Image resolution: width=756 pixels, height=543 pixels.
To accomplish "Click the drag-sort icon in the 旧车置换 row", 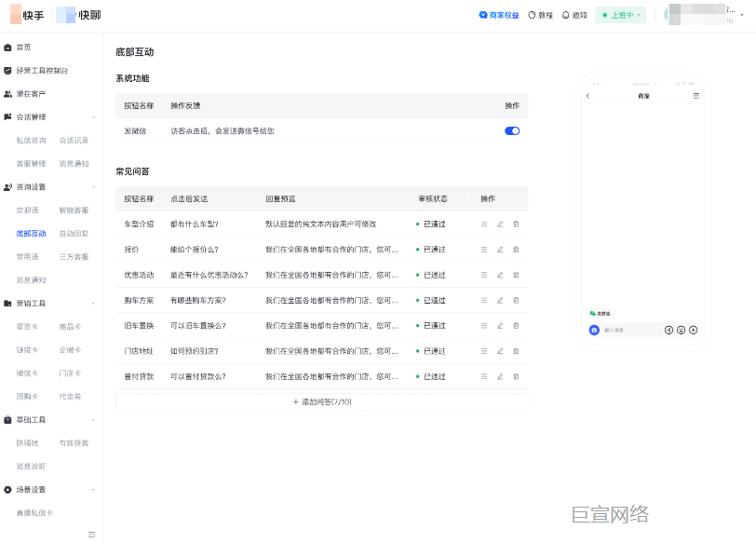I will (484, 326).
